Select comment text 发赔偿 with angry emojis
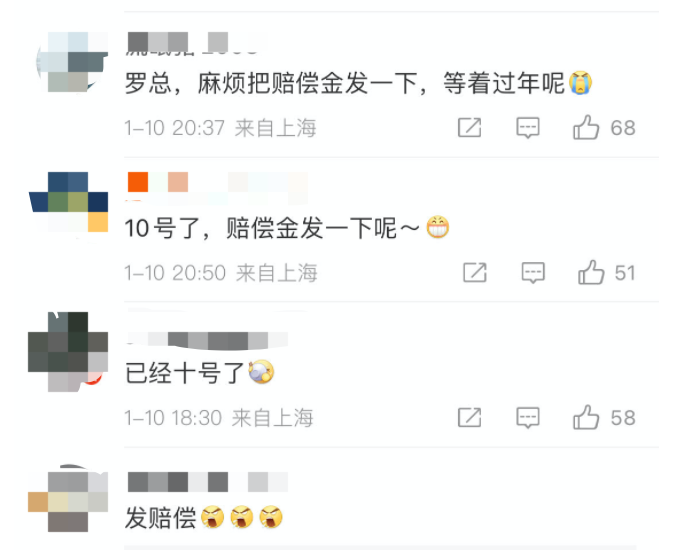The height and width of the screenshot is (550, 674). [204, 517]
